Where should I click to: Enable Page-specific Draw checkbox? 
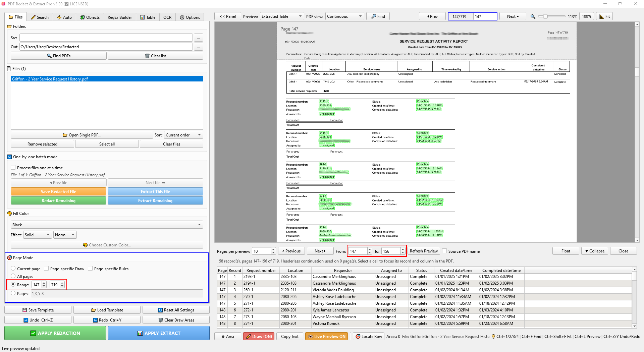tap(47, 269)
